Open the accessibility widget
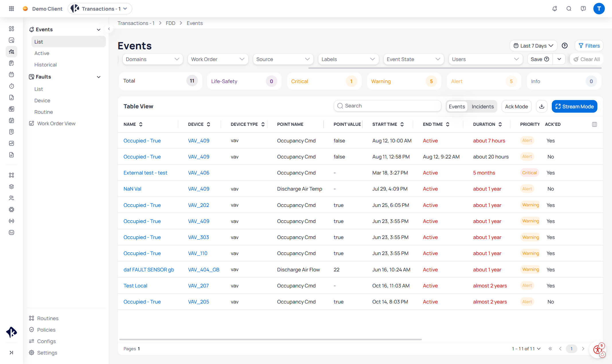Screen dimensions: 612x364 point(598,349)
